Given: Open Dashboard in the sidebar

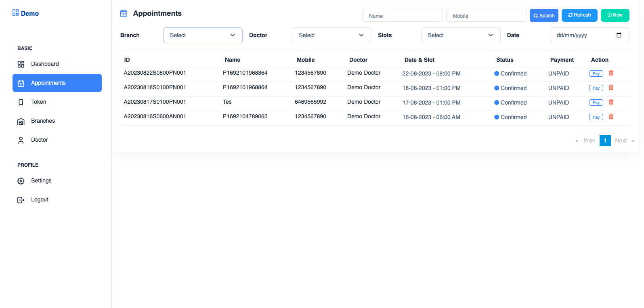Looking at the screenshot, I should pos(57,64).
